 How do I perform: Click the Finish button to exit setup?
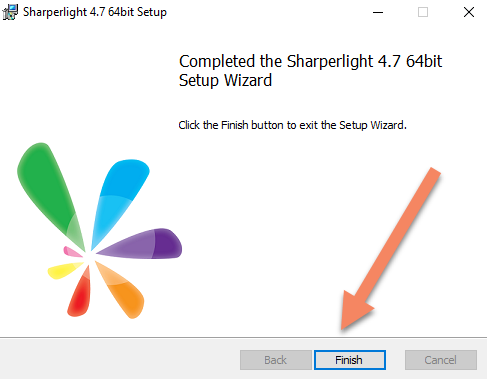[350, 360]
